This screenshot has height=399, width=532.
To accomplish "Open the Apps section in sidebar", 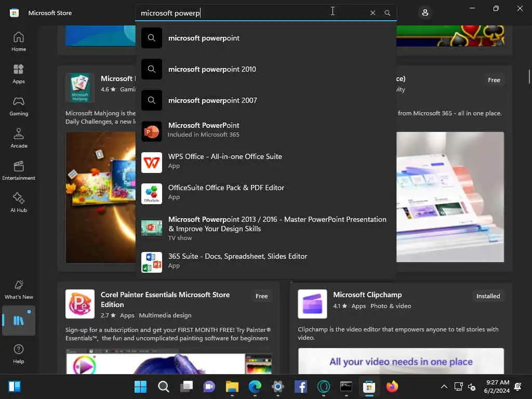I will [19, 74].
